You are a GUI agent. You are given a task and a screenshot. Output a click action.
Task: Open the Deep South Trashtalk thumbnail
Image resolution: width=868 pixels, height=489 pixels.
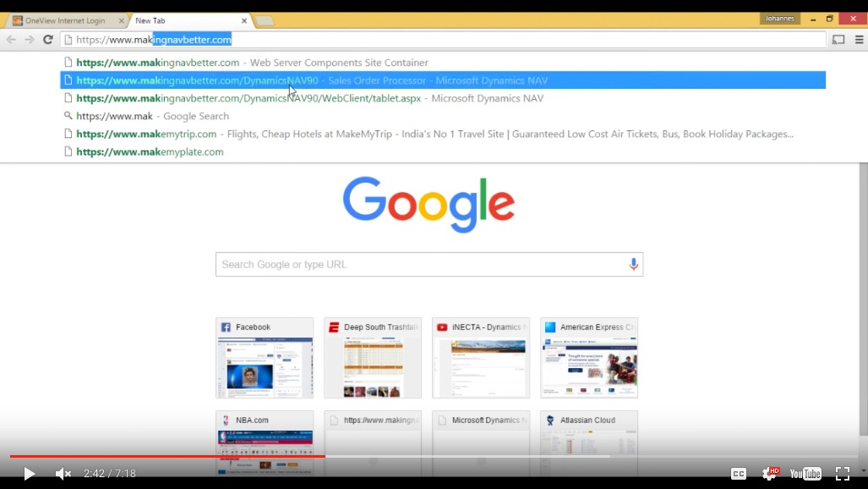click(x=373, y=358)
